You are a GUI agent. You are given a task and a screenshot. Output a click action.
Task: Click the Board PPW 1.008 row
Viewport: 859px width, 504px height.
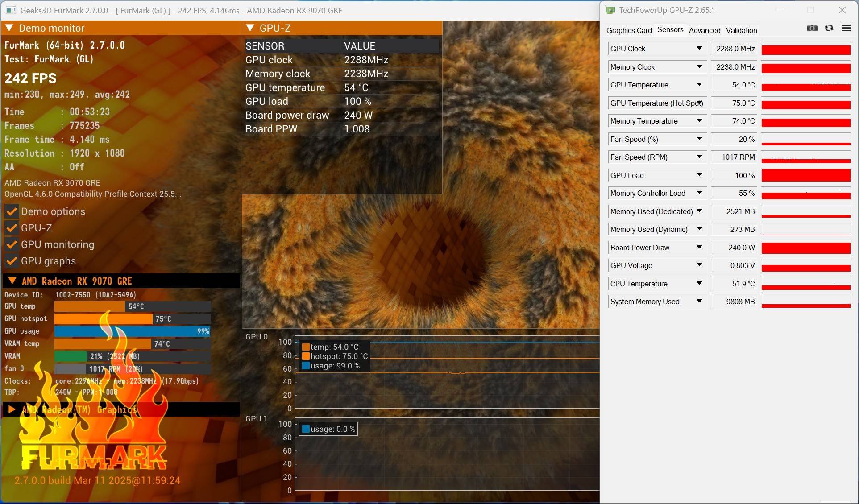pos(342,129)
